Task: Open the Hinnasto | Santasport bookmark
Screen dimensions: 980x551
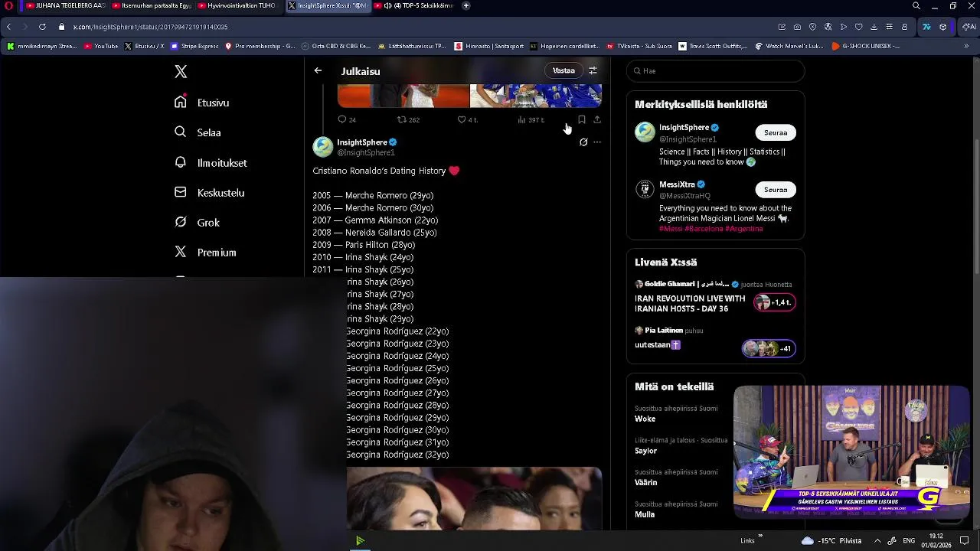Action: tap(489, 46)
